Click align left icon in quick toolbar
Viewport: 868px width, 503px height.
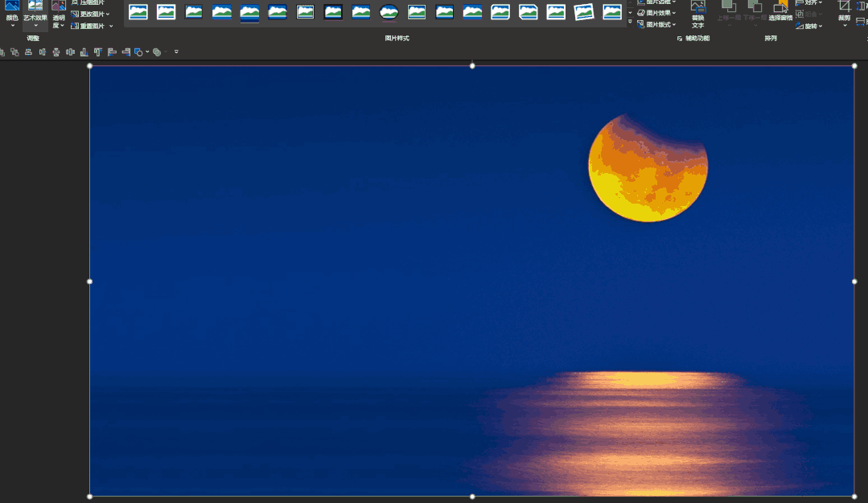point(112,52)
